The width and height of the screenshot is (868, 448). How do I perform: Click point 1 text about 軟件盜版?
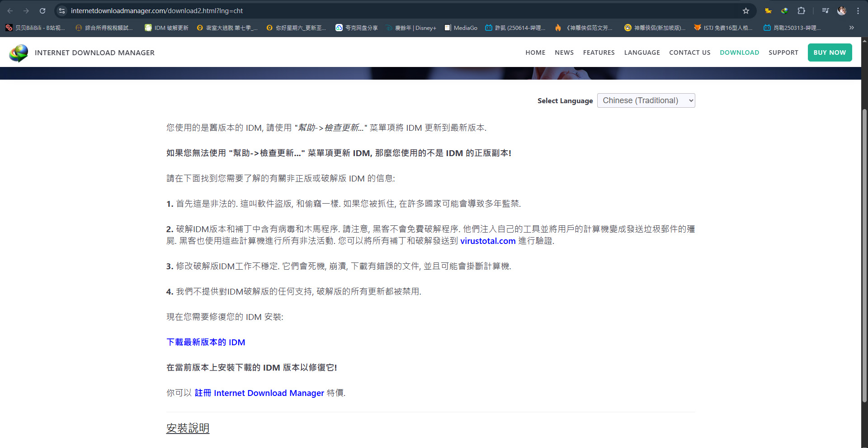[344, 204]
